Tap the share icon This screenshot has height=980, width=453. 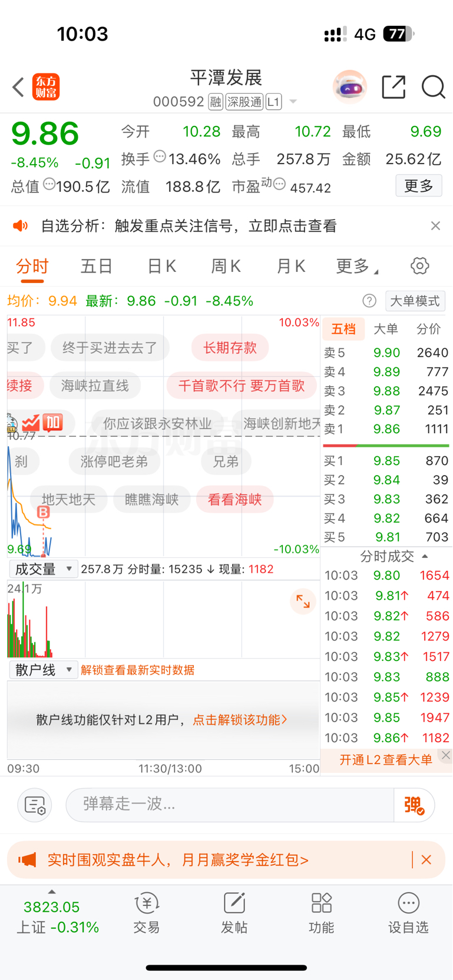pyautogui.click(x=394, y=87)
